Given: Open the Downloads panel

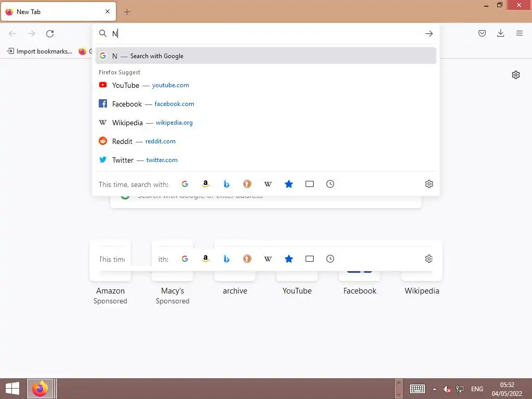Looking at the screenshot, I should [x=500, y=33].
